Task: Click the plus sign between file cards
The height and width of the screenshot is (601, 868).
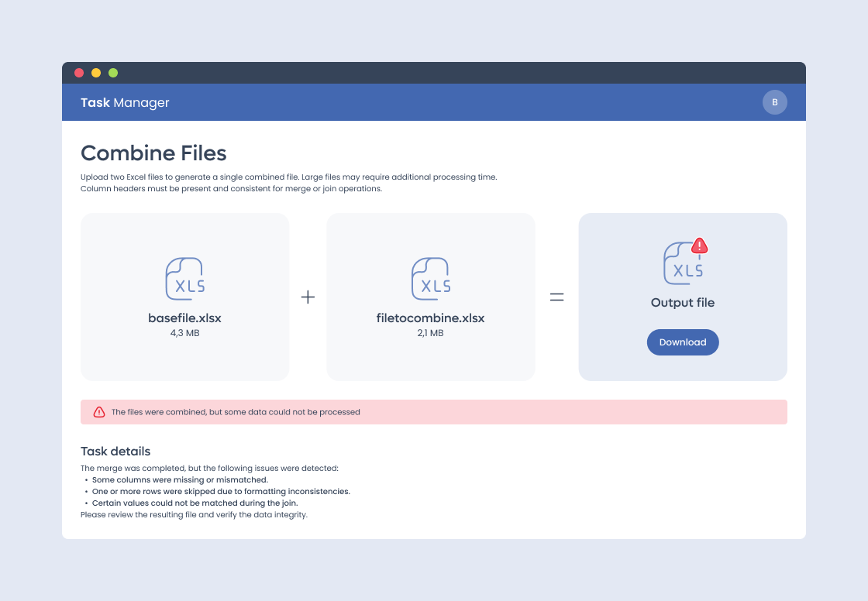Action: [308, 297]
